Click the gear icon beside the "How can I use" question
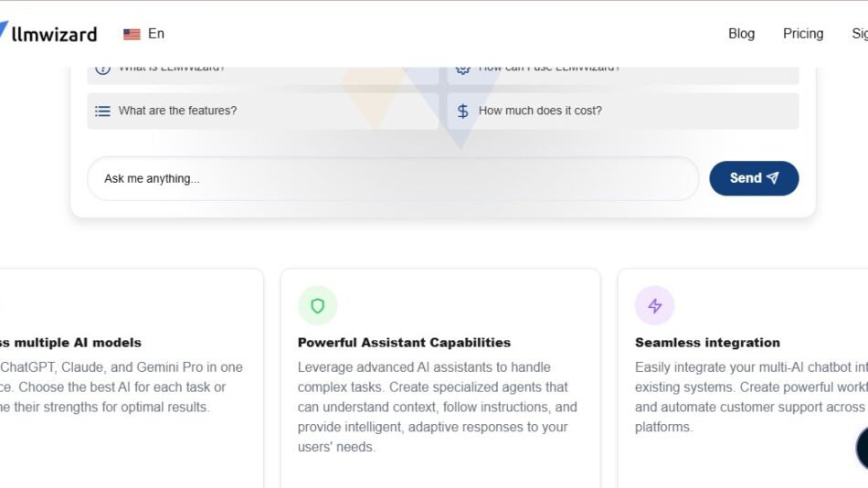The width and height of the screenshot is (868, 488). click(x=463, y=69)
